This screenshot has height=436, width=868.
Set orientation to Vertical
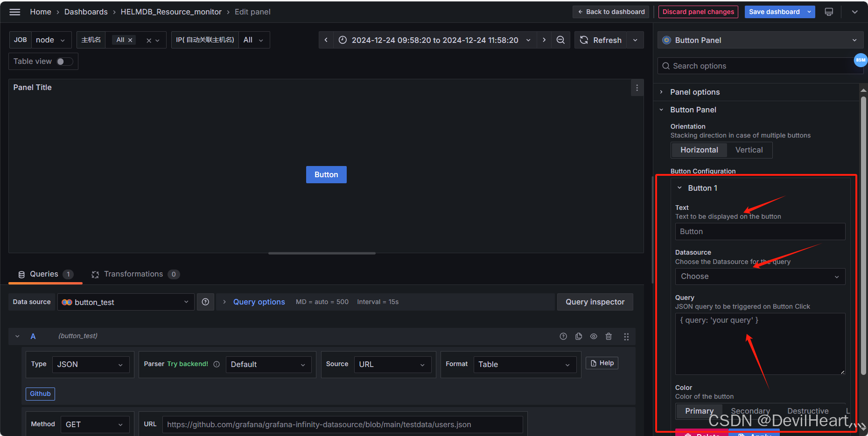[749, 150]
